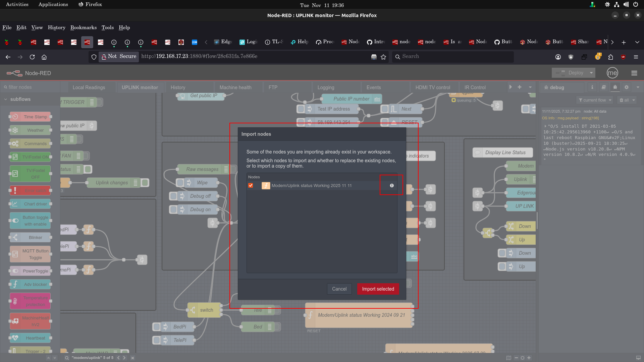Cancel the Import nodes dialog
The width and height of the screenshot is (644, 362).
[339, 289]
